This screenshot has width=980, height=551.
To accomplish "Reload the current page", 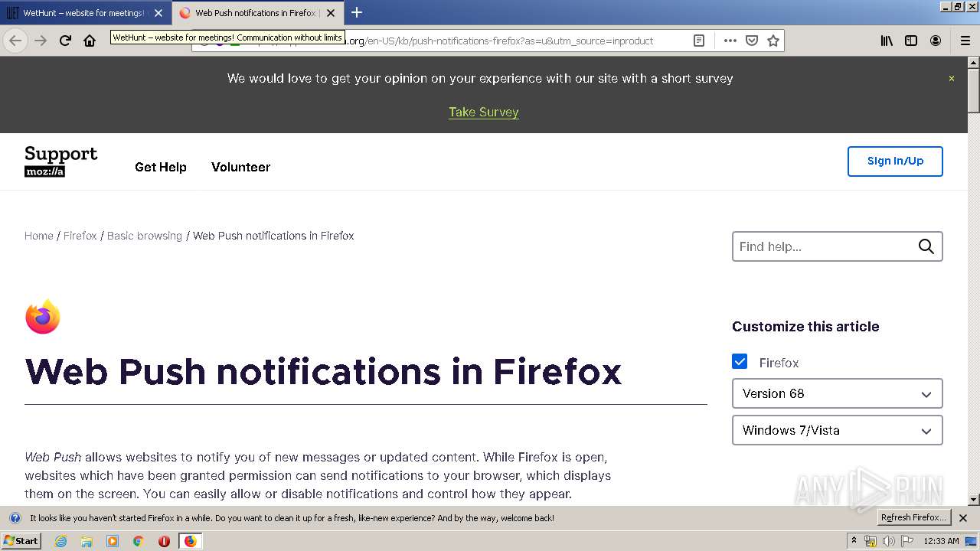I will click(x=65, y=41).
